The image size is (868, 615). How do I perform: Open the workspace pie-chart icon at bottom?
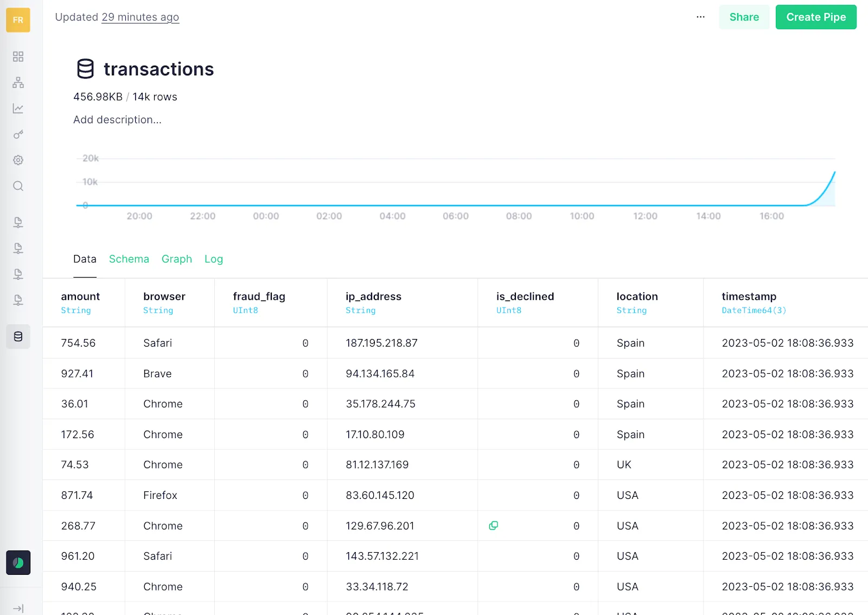point(18,562)
